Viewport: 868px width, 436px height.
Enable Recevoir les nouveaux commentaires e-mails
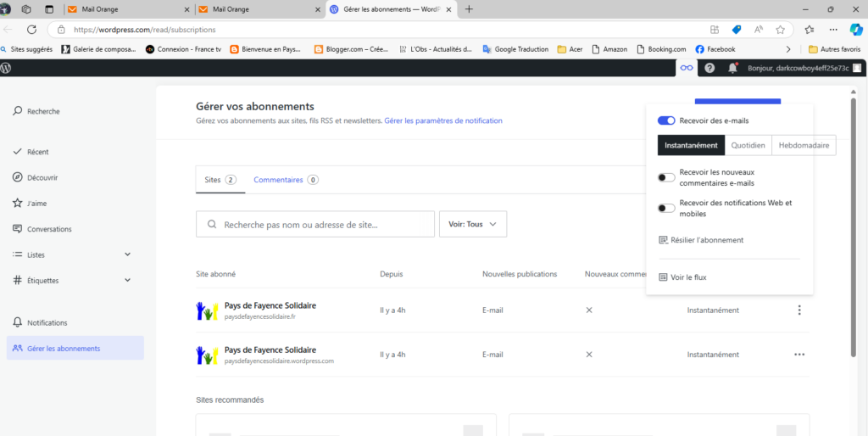666,177
